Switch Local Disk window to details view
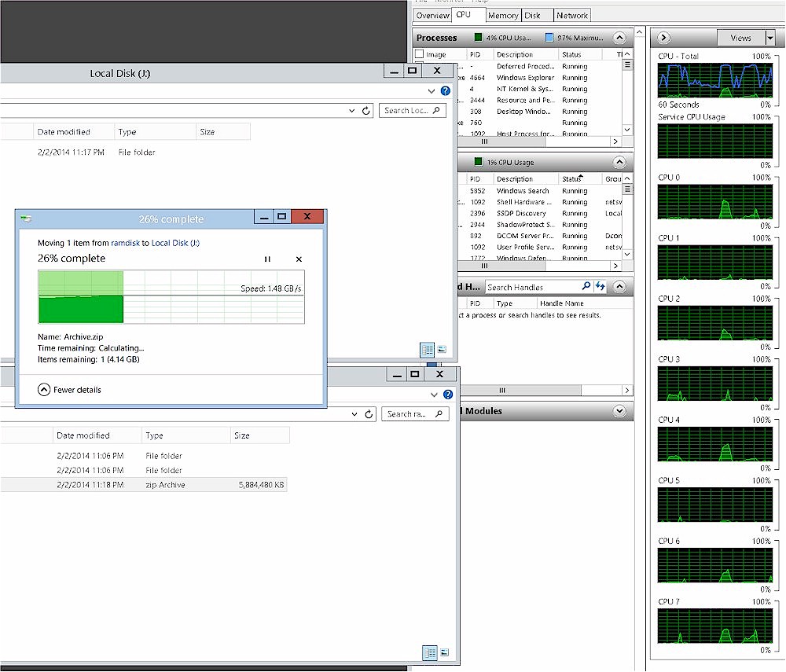Screen dimensions: 786x672 tap(427, 349)
